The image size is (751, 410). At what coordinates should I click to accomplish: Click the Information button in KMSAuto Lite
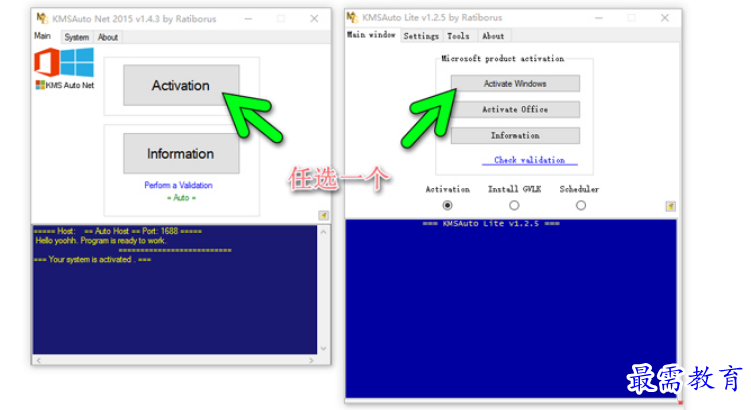coord(515,136)
